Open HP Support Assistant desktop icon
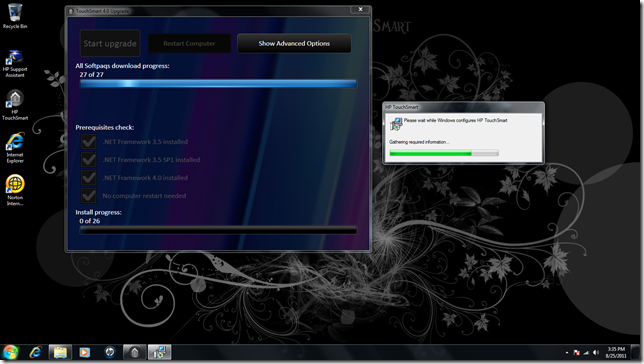Image resolution: width=644 pixels, height=364 pixels. (15, 63)
